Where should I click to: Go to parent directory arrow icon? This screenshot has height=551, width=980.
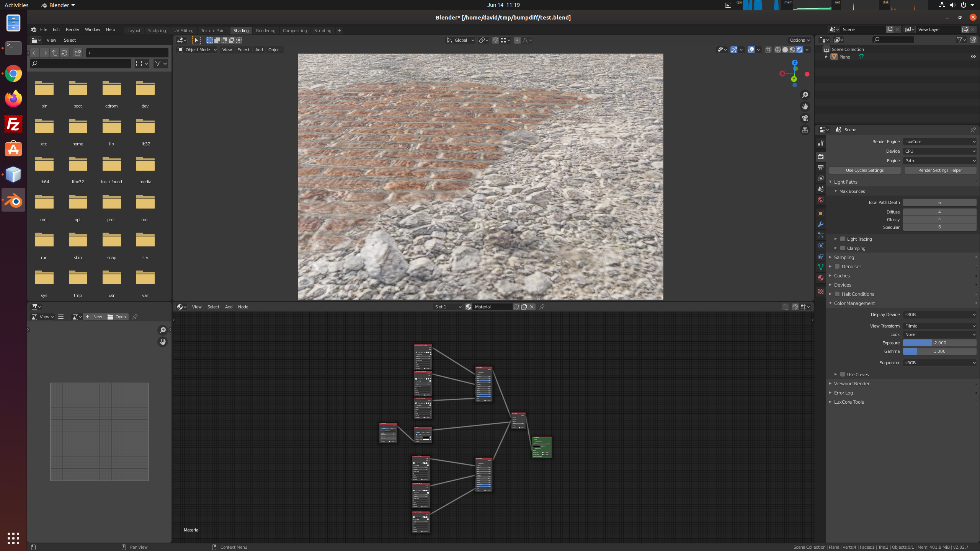(54, 53)
